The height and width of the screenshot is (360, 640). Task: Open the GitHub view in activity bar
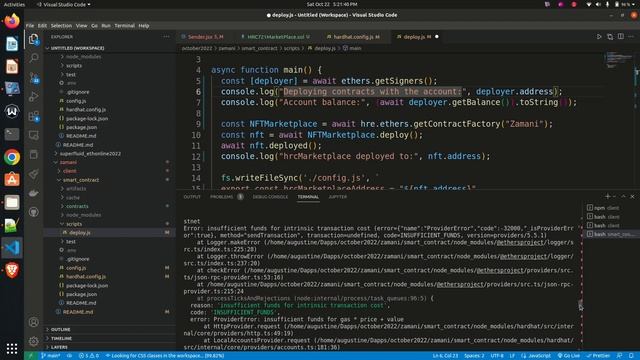33,212
